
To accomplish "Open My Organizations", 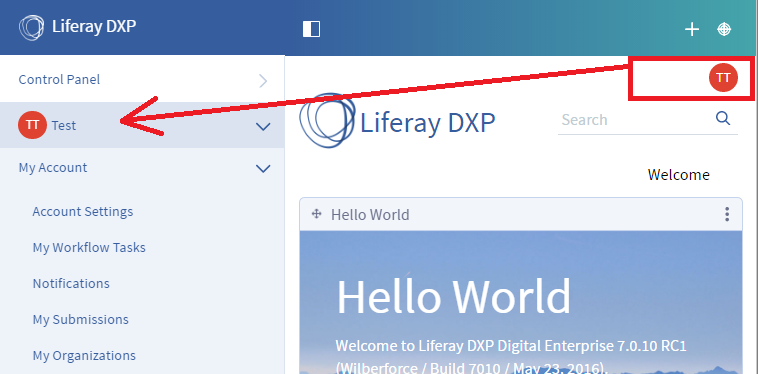I will coord(84,356).
